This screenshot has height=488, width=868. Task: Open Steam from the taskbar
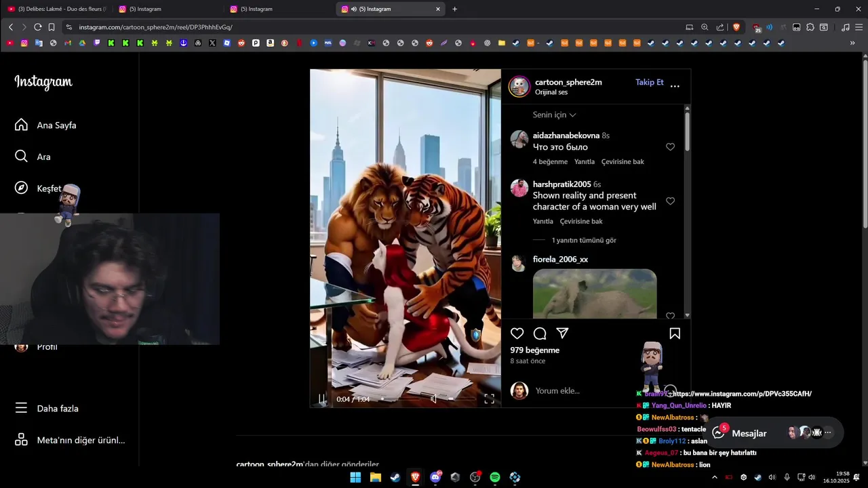tap(395, 477)
